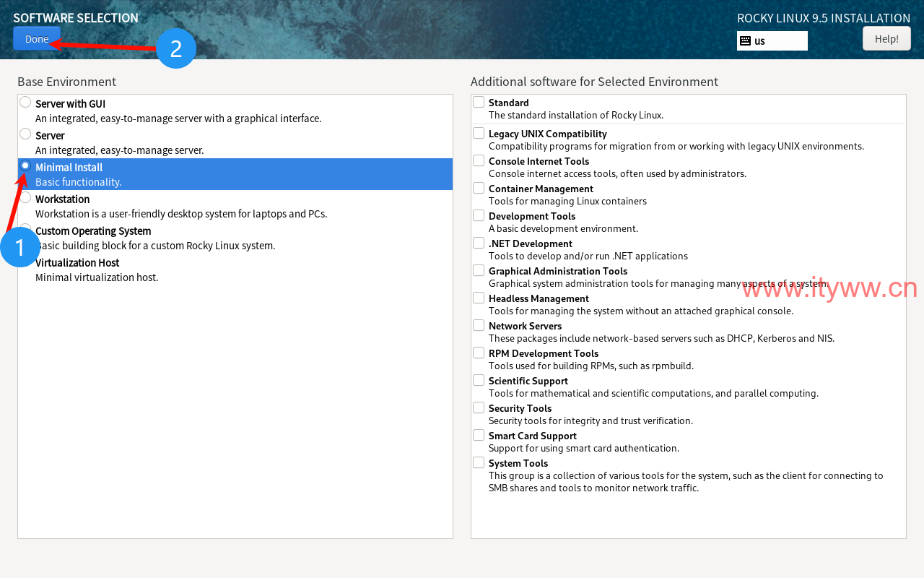Click the 'SOFTWARE SELECTION' title
Image resolution: width=924 pixels, height=578 pixels.
(76, 18)
